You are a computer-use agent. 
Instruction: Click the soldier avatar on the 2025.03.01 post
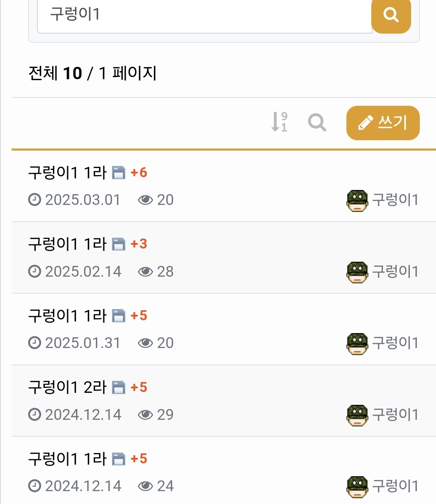pos(357,200)
